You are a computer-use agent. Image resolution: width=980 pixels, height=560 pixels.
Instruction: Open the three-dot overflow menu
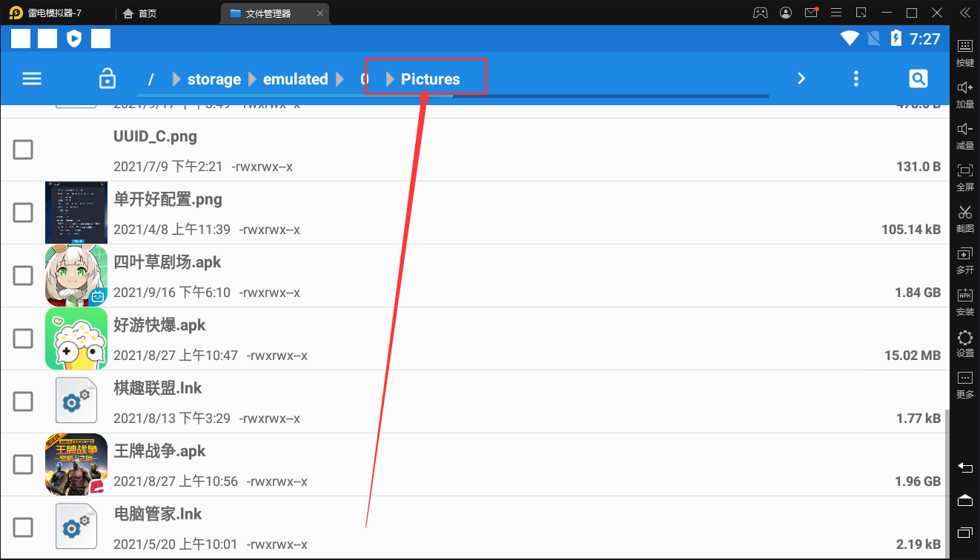[856, 79]
